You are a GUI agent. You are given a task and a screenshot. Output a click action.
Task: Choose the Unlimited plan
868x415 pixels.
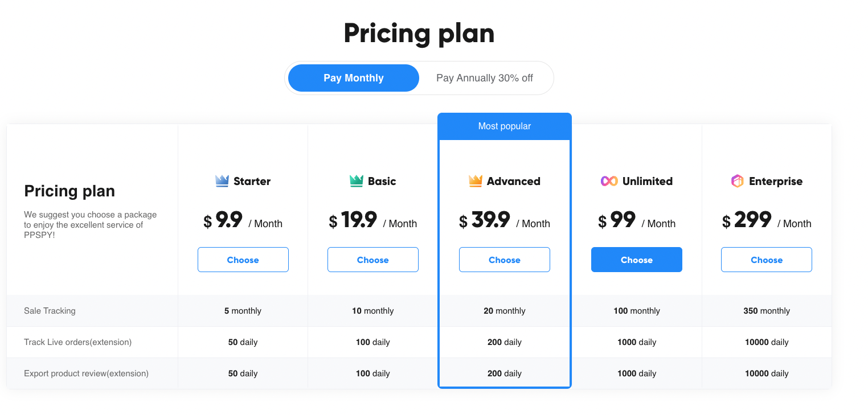636,260
